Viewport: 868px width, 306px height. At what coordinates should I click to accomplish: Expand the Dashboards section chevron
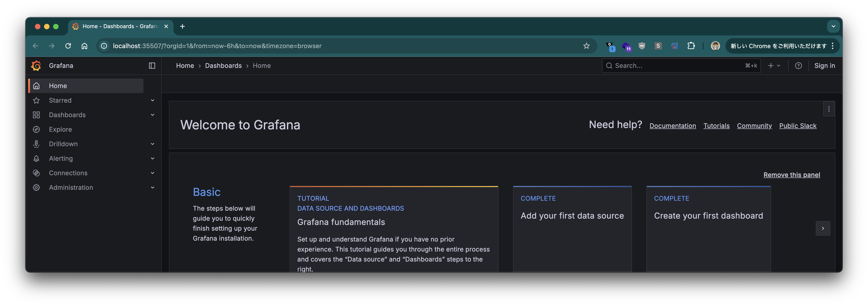click(x=152, y=115)
